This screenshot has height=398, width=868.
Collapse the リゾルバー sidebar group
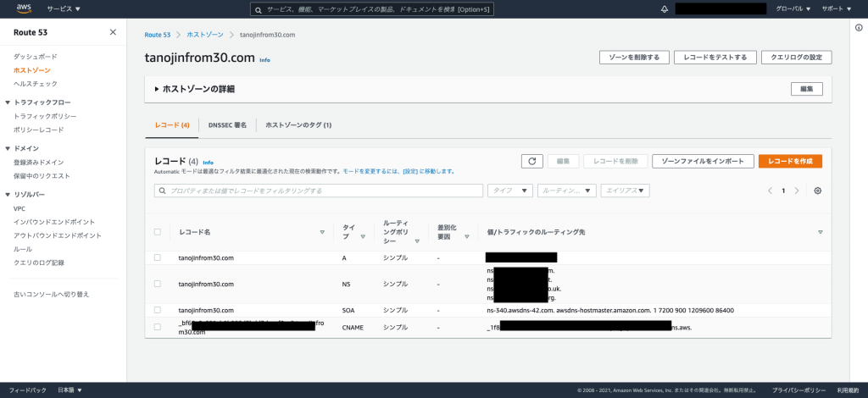tap(8, 195)
